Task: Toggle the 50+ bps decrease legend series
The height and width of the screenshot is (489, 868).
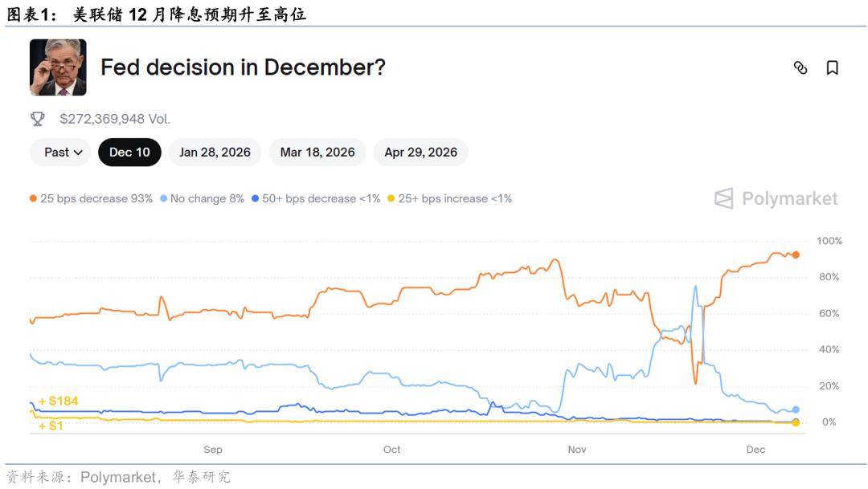Action: point(316,198)
